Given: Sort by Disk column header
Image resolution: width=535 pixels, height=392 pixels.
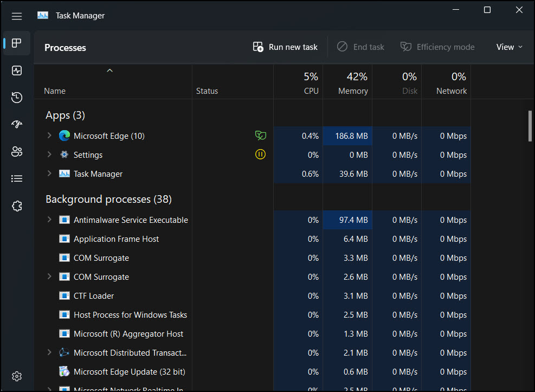Looking at the screenshot, I should (397, 82).
